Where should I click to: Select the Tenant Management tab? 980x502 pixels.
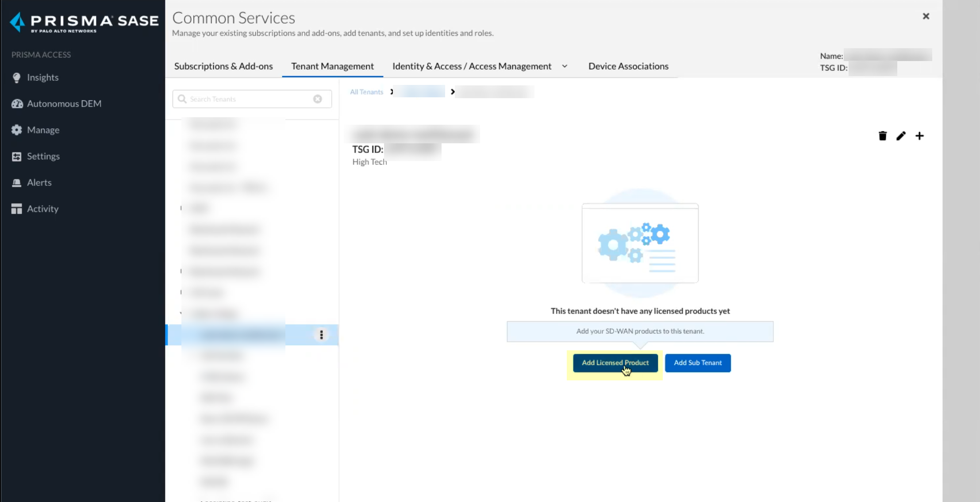point(332,66)
